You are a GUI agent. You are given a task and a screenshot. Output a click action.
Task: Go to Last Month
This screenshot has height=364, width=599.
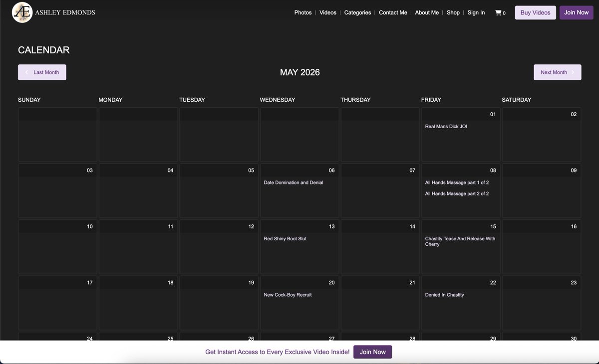tap(42, 72)
